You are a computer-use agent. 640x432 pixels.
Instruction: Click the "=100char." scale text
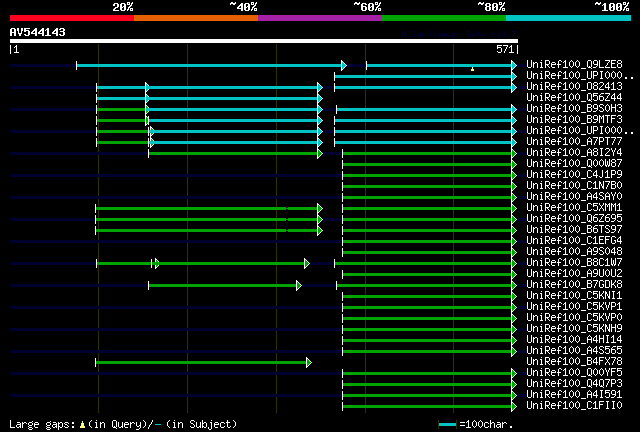coord(486,425)
